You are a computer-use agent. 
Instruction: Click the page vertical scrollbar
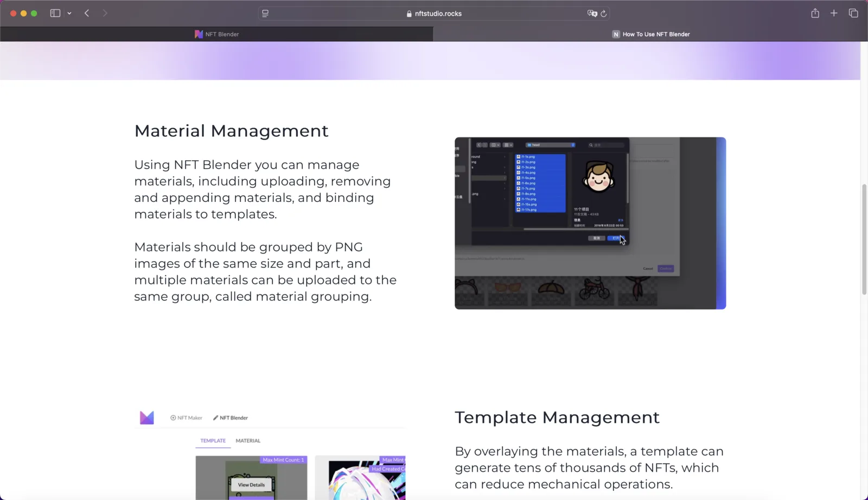click(x=864, y=239)
